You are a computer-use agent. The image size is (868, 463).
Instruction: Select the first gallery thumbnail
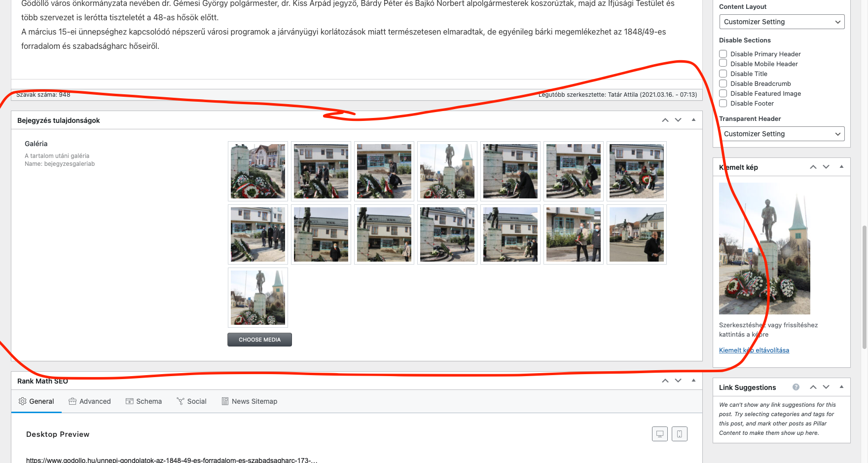258,171
